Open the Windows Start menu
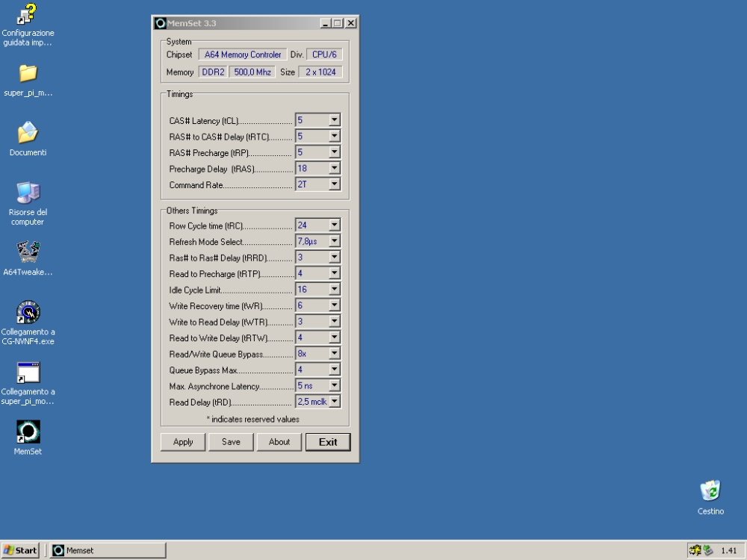This screenshot has width=747, height=560. click(x=20, y=550)
